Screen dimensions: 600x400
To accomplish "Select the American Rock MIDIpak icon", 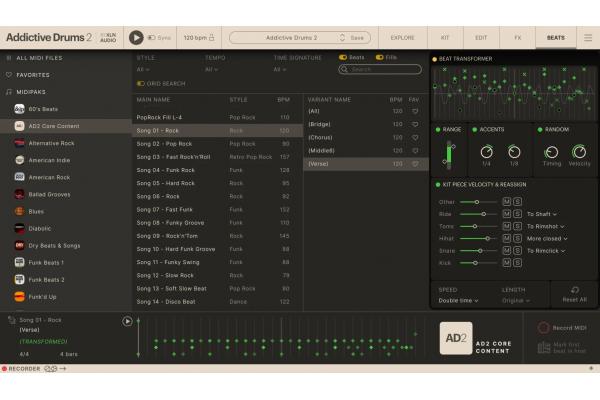I will pyautogui.click(x=19, y=177).
